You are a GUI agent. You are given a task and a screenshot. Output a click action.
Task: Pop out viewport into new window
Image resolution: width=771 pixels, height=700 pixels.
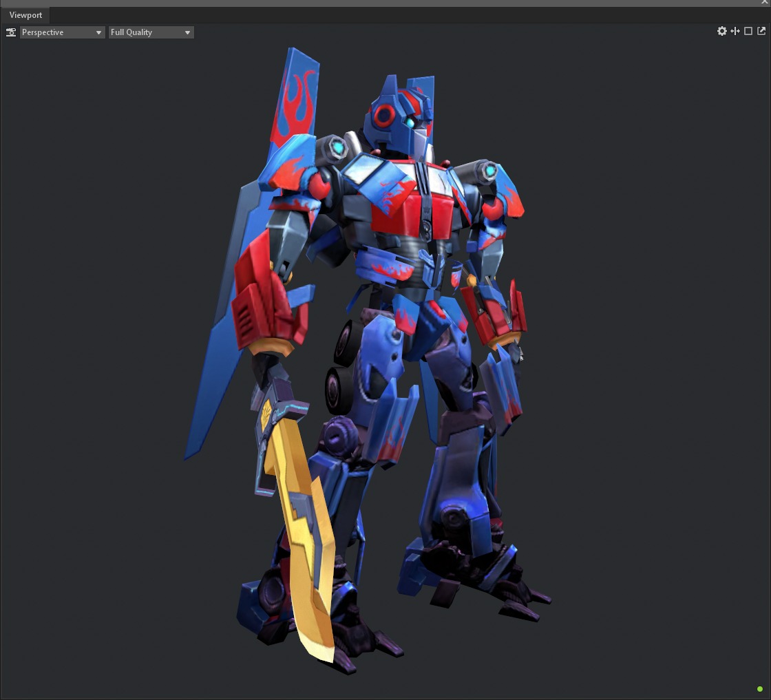point(761,32)
